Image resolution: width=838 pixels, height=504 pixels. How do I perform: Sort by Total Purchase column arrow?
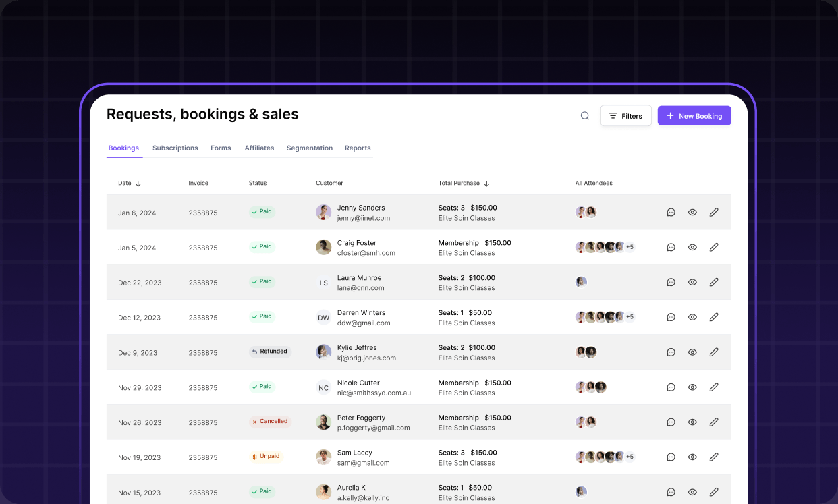click(x=486, y=184)
